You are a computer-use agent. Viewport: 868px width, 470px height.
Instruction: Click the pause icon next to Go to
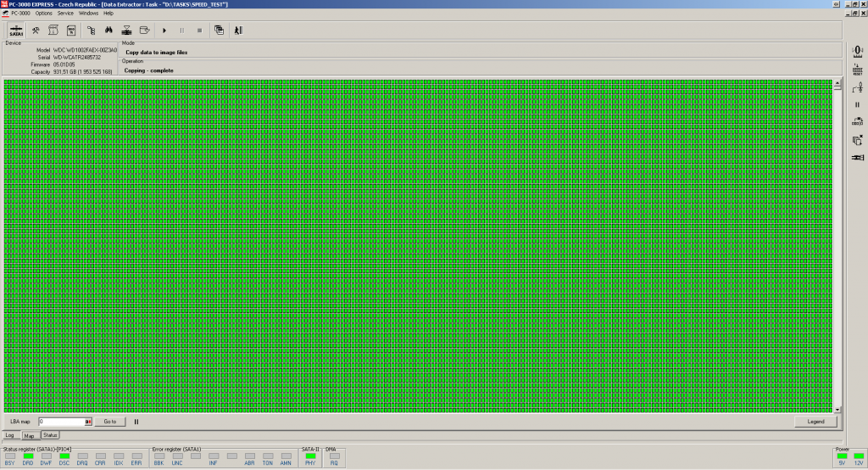(136, 422)
